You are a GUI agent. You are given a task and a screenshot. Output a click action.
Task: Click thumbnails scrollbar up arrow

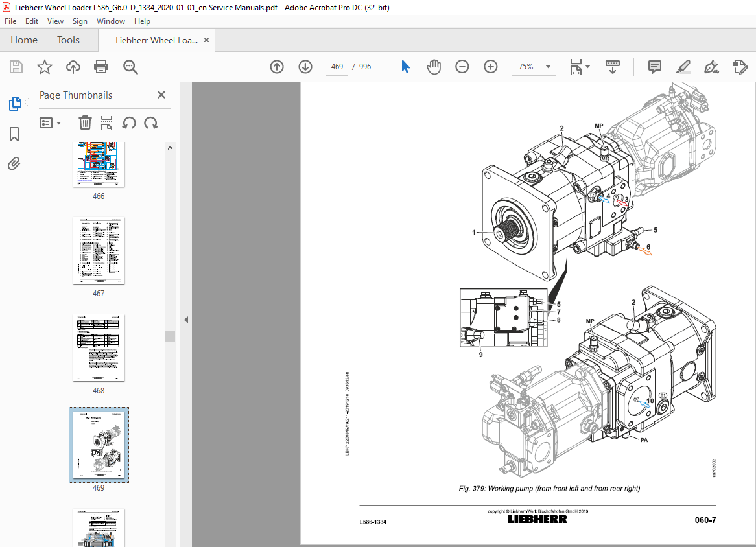170,148
